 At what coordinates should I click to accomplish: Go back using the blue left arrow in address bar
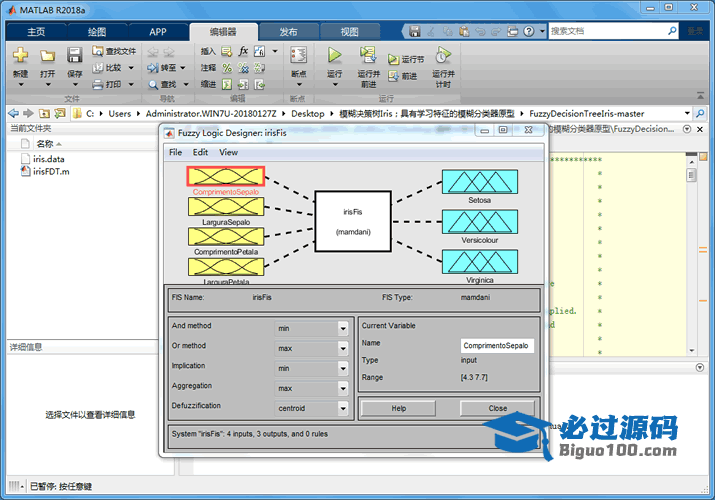14,113
